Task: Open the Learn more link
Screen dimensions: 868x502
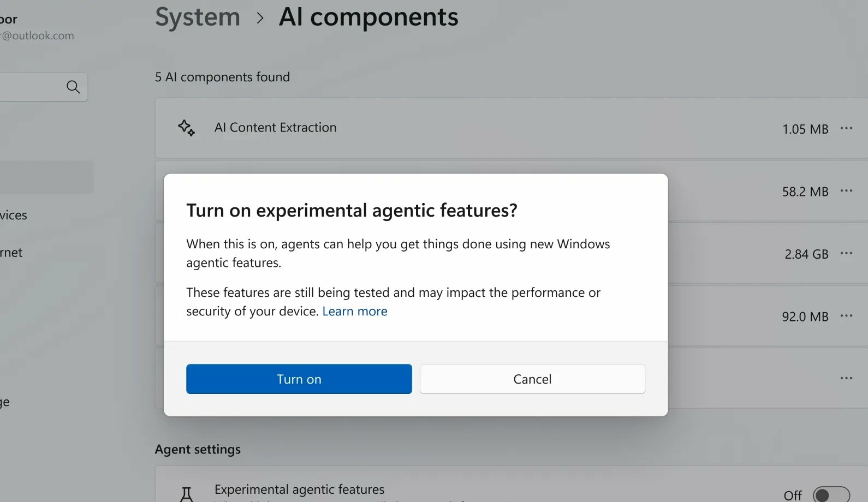Action: (x=354, y=311)
